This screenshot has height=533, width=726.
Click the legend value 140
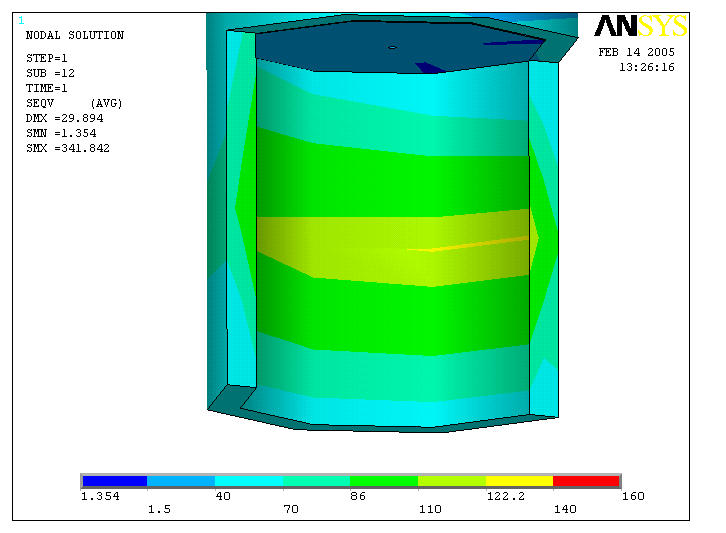click(565, 509)
